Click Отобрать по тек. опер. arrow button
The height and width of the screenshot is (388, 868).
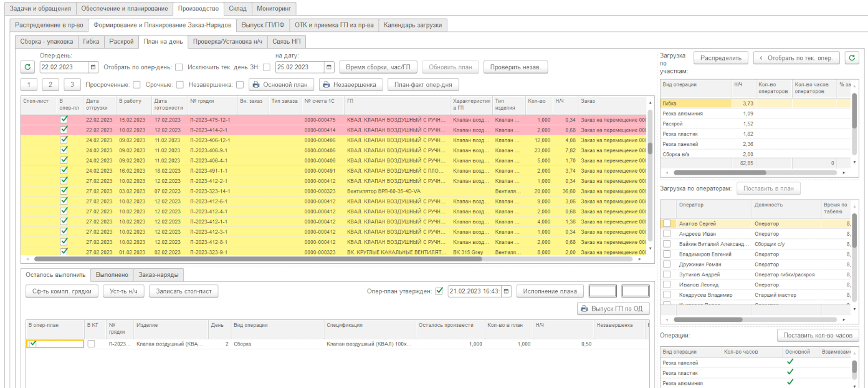(x=796, y=58)
